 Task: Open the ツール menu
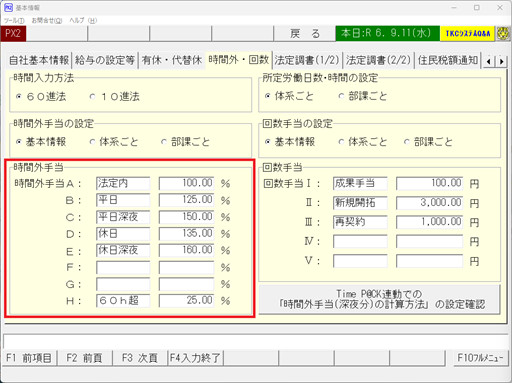click(14, 20)
